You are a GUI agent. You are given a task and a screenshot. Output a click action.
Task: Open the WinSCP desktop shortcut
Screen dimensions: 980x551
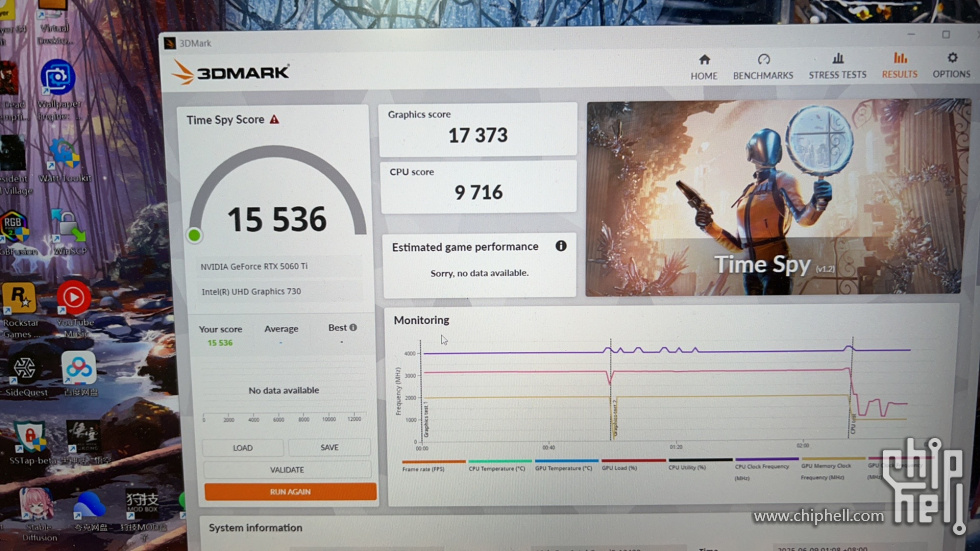point(69,232)
